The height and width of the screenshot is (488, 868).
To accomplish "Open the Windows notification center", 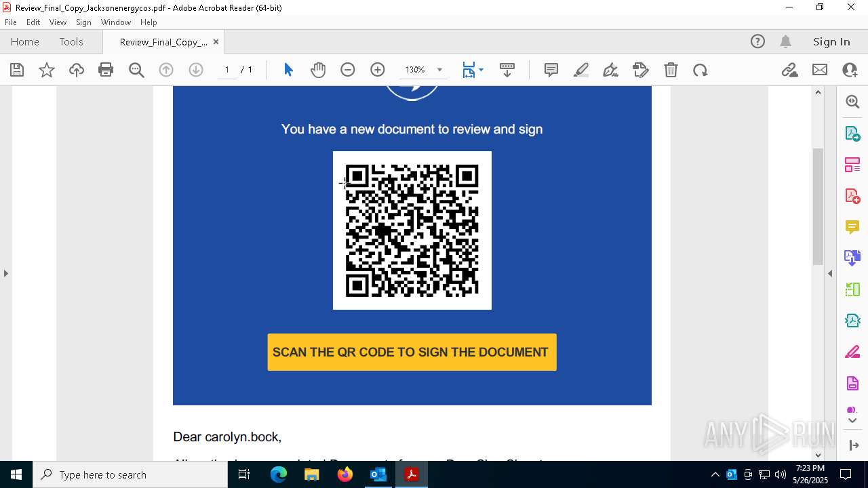I will [x=846, y=474].
